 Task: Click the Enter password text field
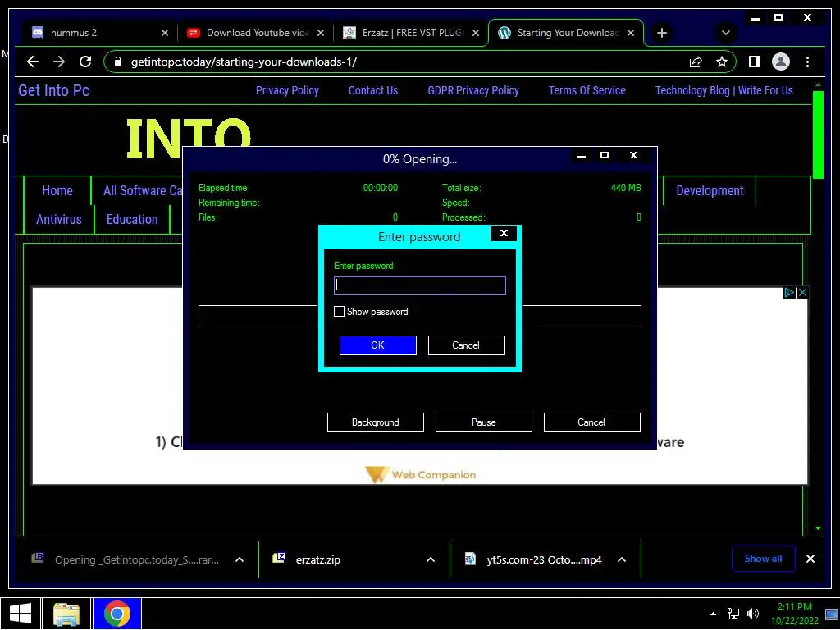pyautogui.click(x=419, y=285)
